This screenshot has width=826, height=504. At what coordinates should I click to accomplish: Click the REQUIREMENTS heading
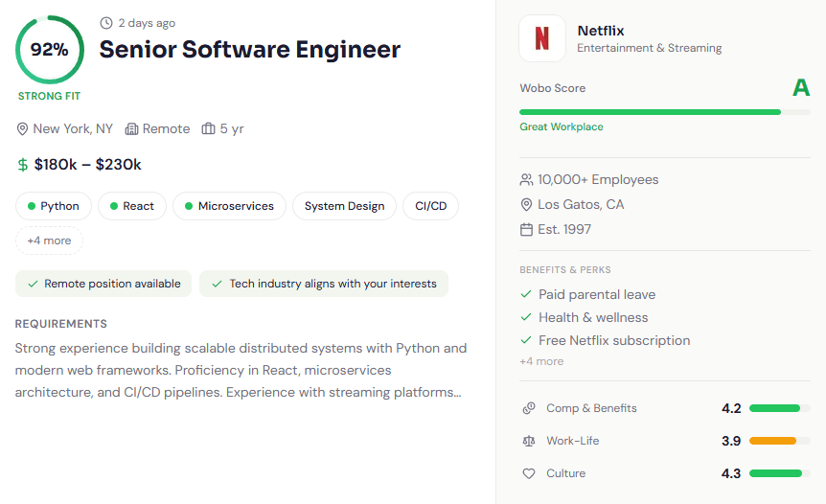pyautogui.click(x=61, y=324)
